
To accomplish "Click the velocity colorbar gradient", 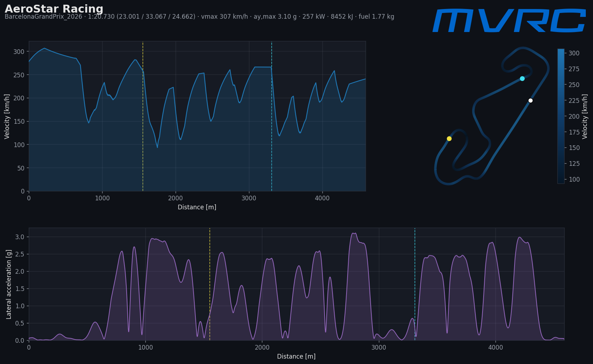I will point(561,116).
